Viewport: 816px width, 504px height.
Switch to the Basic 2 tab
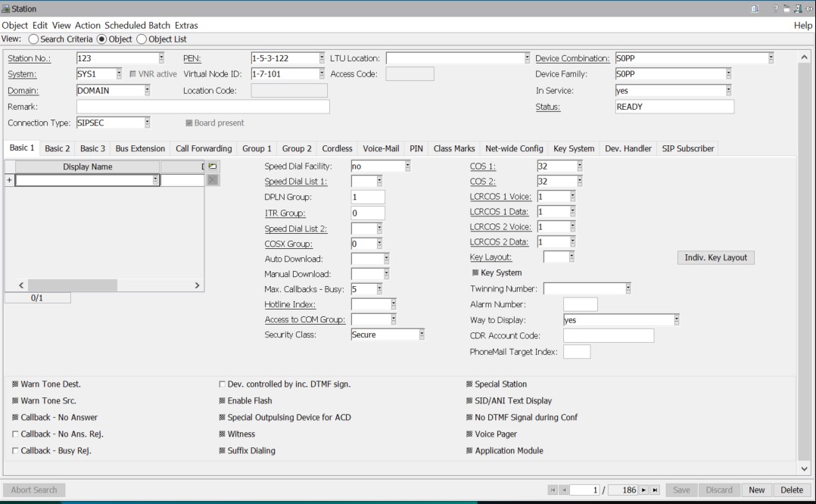[58, 149]
